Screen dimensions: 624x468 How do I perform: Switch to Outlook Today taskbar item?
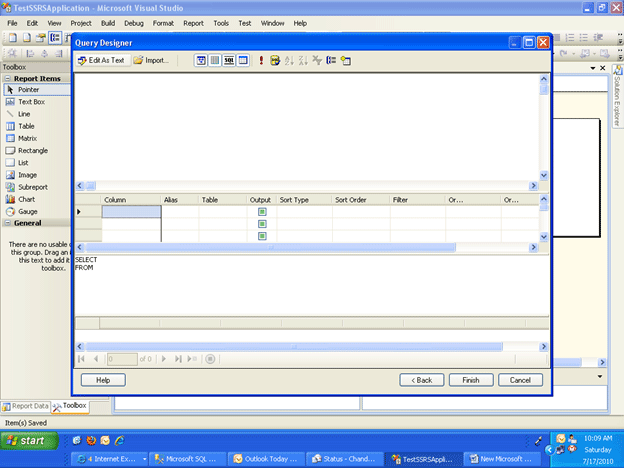267,459
